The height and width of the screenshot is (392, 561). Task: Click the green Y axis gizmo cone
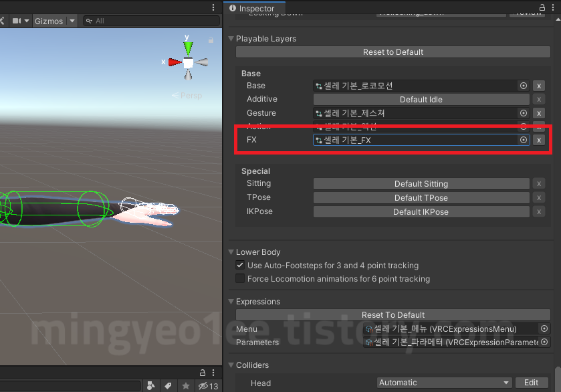click(188, 48)
